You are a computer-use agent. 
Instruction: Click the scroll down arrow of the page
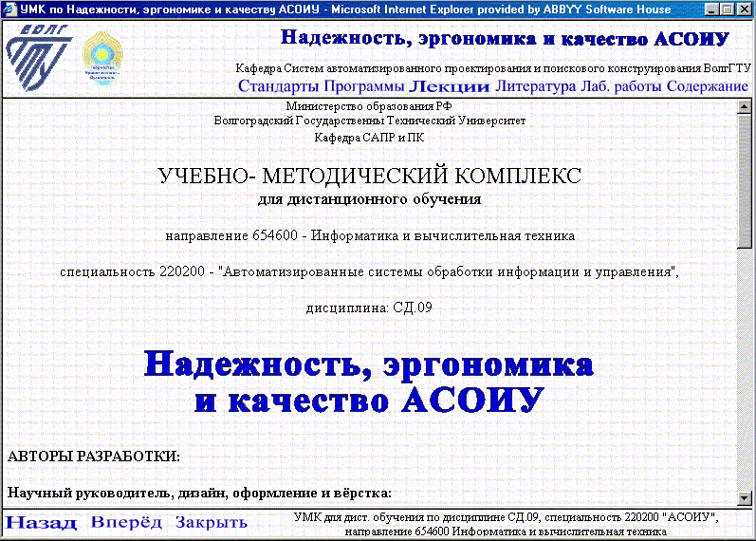[x=745, y=497]
